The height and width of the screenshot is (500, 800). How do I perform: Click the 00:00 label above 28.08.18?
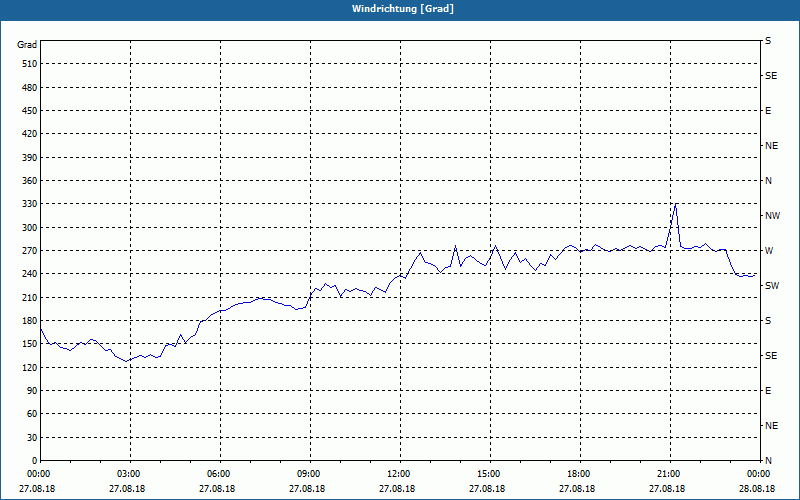(760, 474)
